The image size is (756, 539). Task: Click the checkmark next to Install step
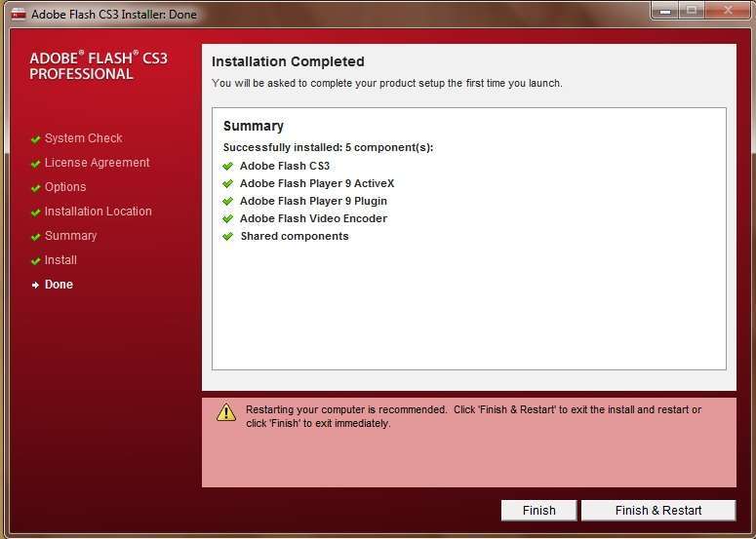pos(35,261)
